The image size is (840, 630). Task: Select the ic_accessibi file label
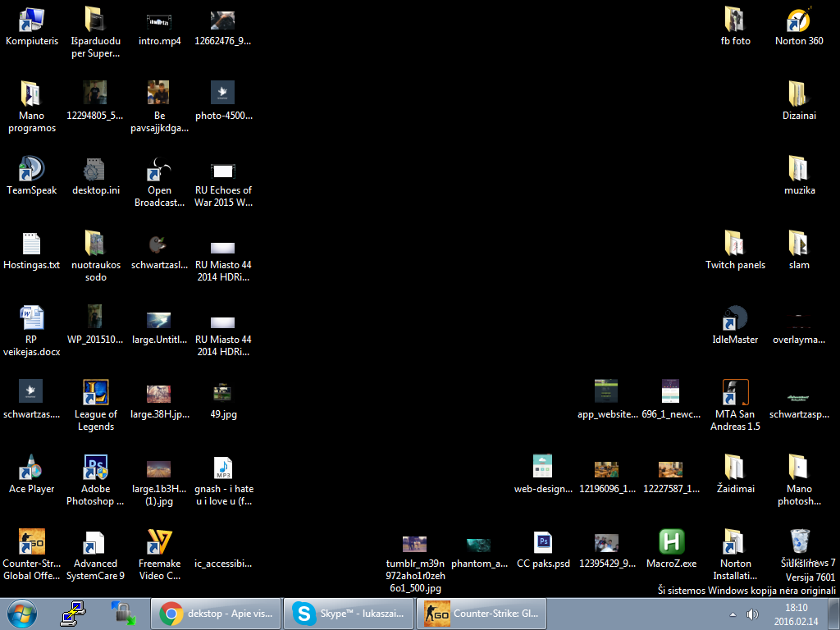[x=223, y=564]
